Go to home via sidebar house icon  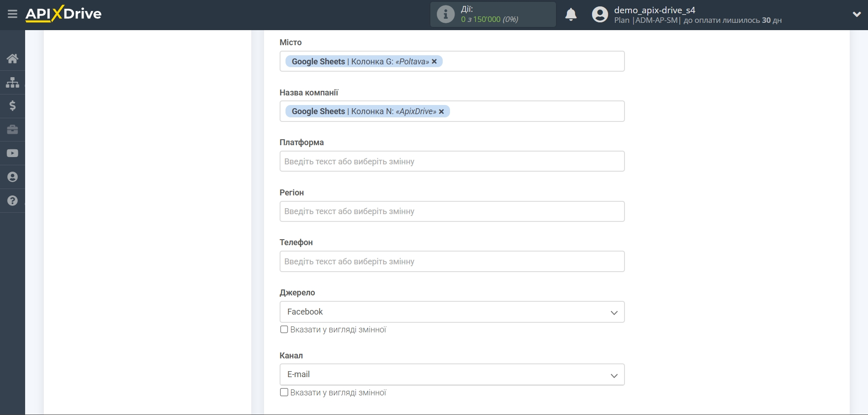12,58
